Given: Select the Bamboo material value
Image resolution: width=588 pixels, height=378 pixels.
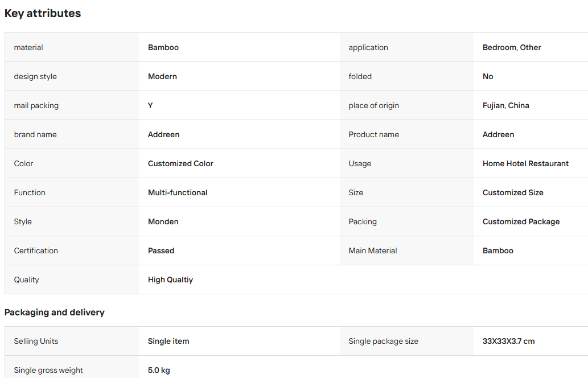Looking at the screenshot, I should pyautogui.click(x=163, y=48).
